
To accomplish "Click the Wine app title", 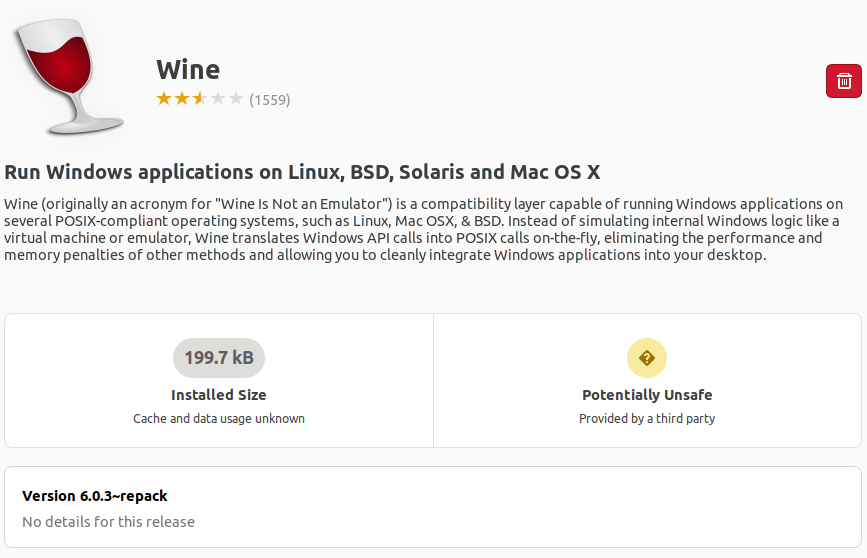I will click(x=188, y=70).
